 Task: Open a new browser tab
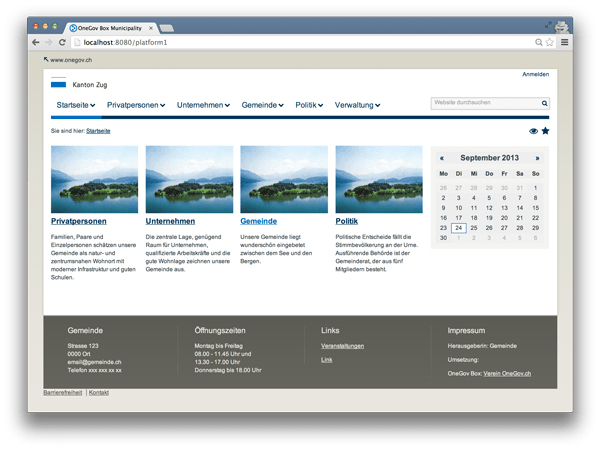(x=166, y=28)
